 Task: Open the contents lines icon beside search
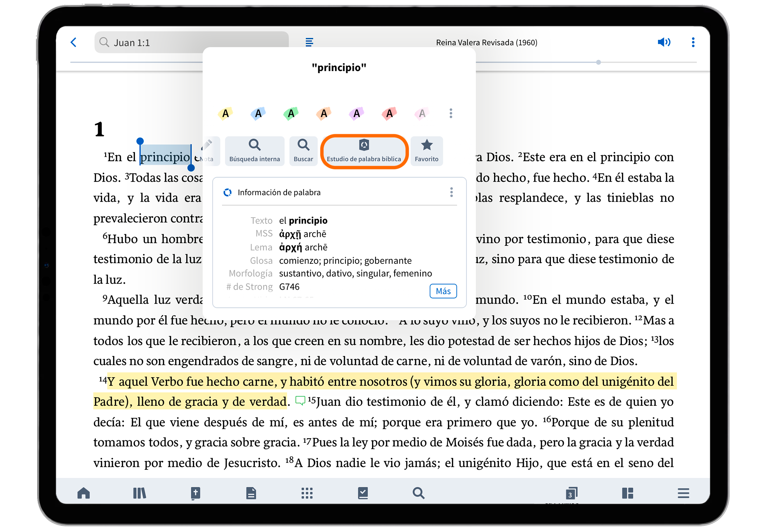click(309, 42)
